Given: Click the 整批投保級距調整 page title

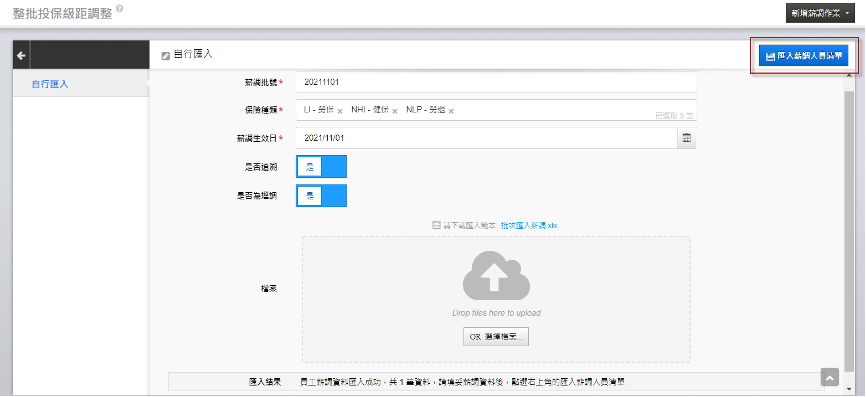Looking at the screenshot, I should 62,13.
